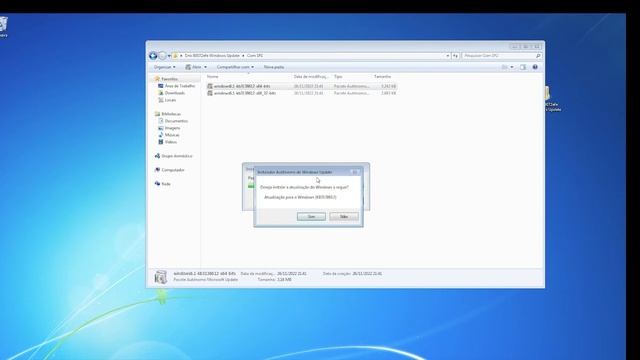Viewport: 640px width, 360px height.
Task: Click the file icon of the x64 package
Action: click(210, 86)
